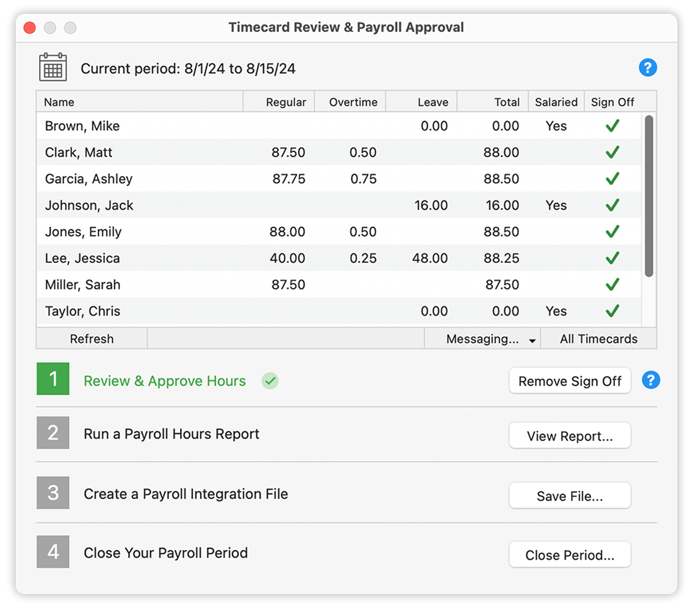The height and width of the screenshot is (616, 693).
Task: Toggle sign off checkmark for Clark, Matt
Action: (x=612, y=152)
